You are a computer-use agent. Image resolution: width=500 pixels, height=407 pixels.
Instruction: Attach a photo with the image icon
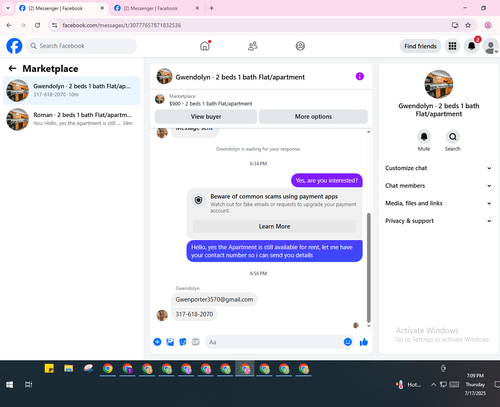pyautogui.click(x=170, y=342)
